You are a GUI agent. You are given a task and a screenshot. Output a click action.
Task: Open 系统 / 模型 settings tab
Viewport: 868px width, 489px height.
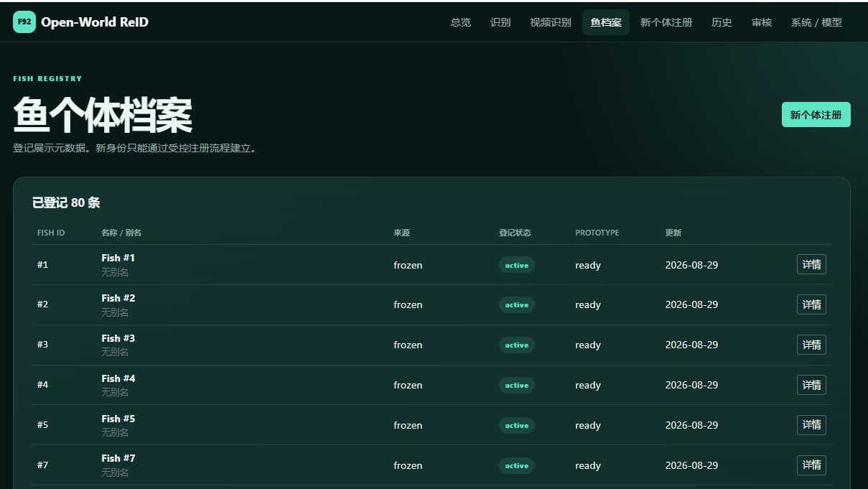click(x=816, y=22)
